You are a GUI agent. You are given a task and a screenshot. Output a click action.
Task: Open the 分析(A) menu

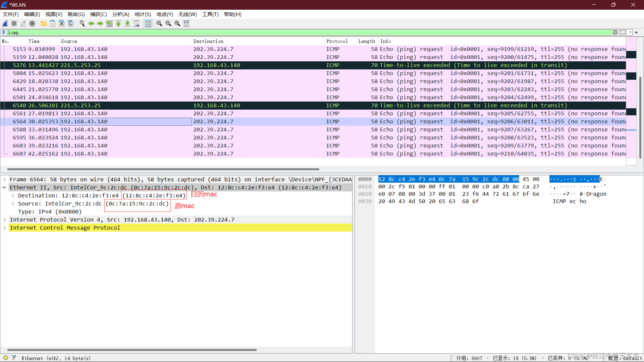coord(120,14)
